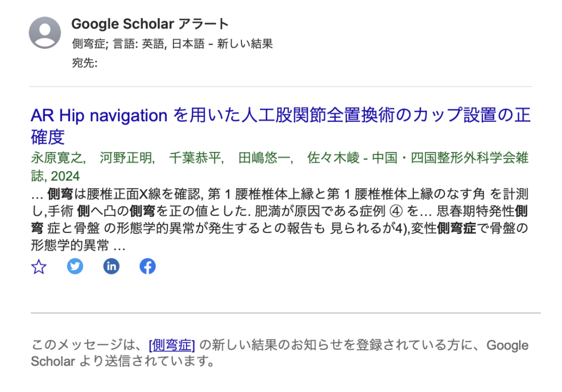Share the article on Facebook
The image size is (562, 392).
(148, 266)
